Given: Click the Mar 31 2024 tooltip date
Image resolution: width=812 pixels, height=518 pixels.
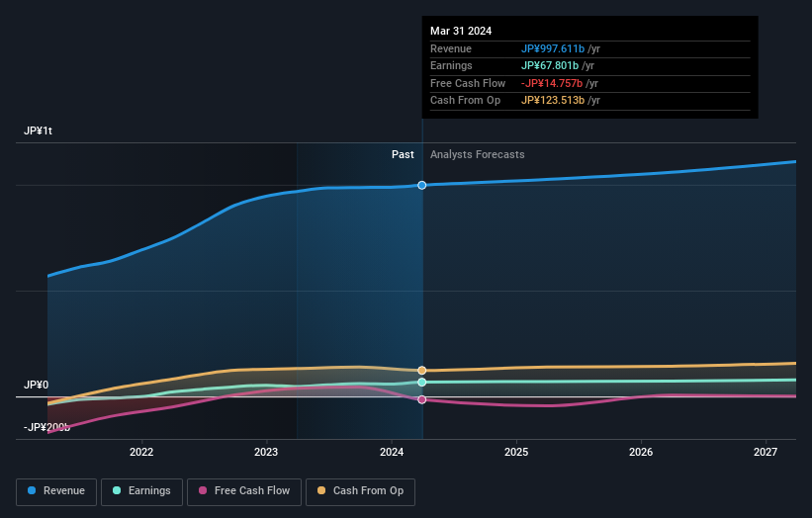Looking at the screenshot, I should [x=461, y=31].
